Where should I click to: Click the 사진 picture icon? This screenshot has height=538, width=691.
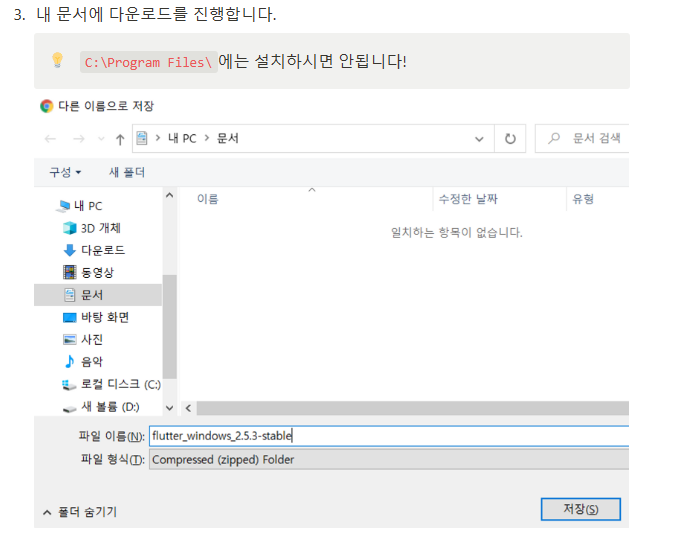click(x=70, y=339)
